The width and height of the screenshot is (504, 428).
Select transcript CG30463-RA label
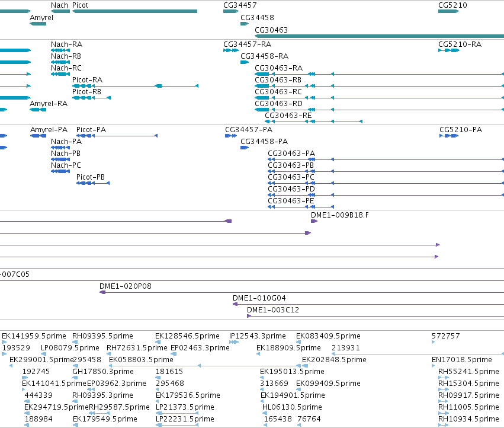[279, 68]
